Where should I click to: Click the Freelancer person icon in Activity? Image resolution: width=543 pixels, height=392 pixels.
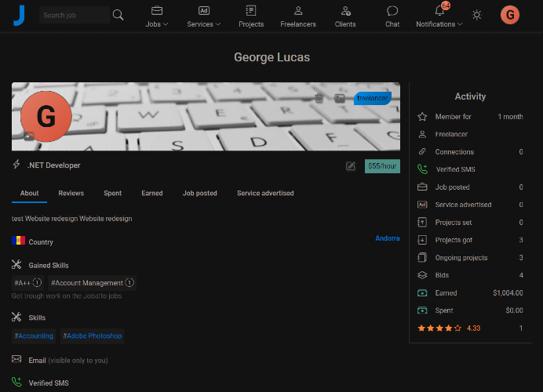(x=422, y=134)
